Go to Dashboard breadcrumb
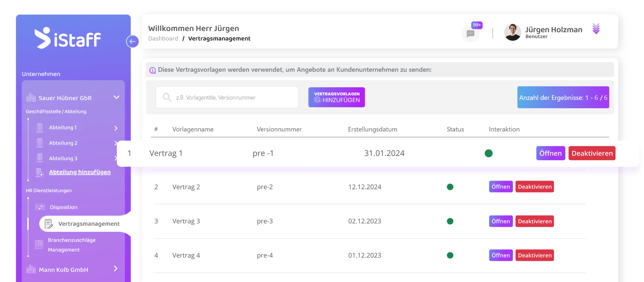 coord(163,39)
